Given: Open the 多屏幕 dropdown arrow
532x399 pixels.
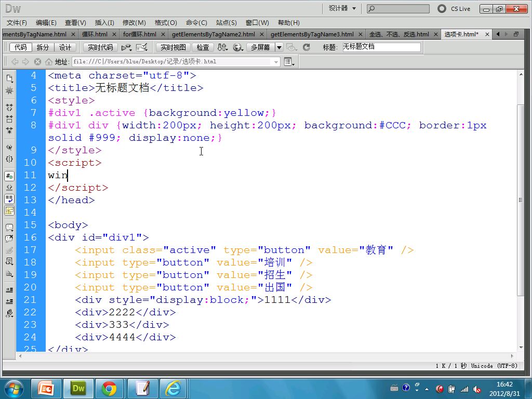Looking at the screenshot, I should point(279,47).
